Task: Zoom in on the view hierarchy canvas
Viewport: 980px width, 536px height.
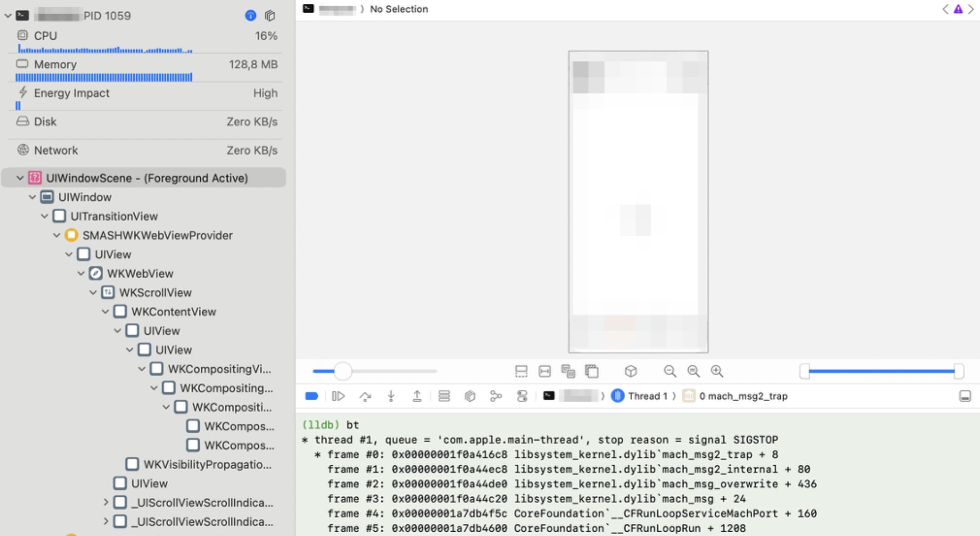Action: click(717, 371)
